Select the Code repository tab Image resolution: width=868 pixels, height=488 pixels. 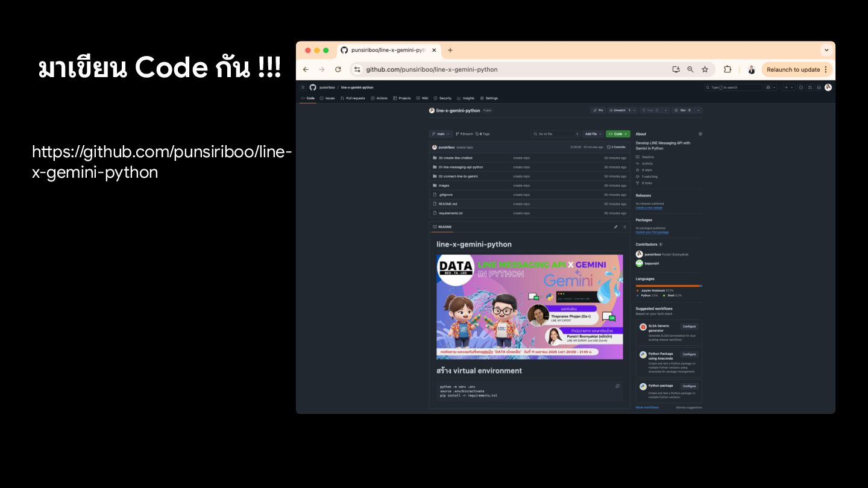click(308, 98)
